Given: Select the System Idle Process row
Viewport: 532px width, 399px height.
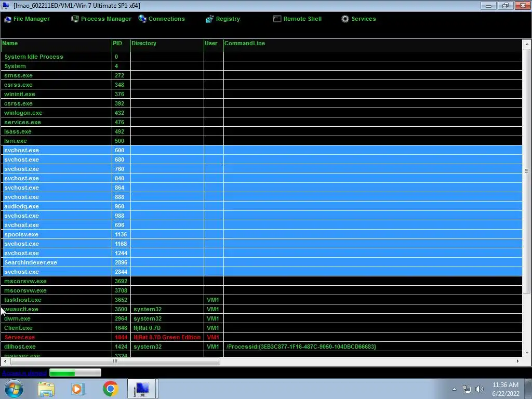Looking at the screenshot, I should (x=261, y=57).
